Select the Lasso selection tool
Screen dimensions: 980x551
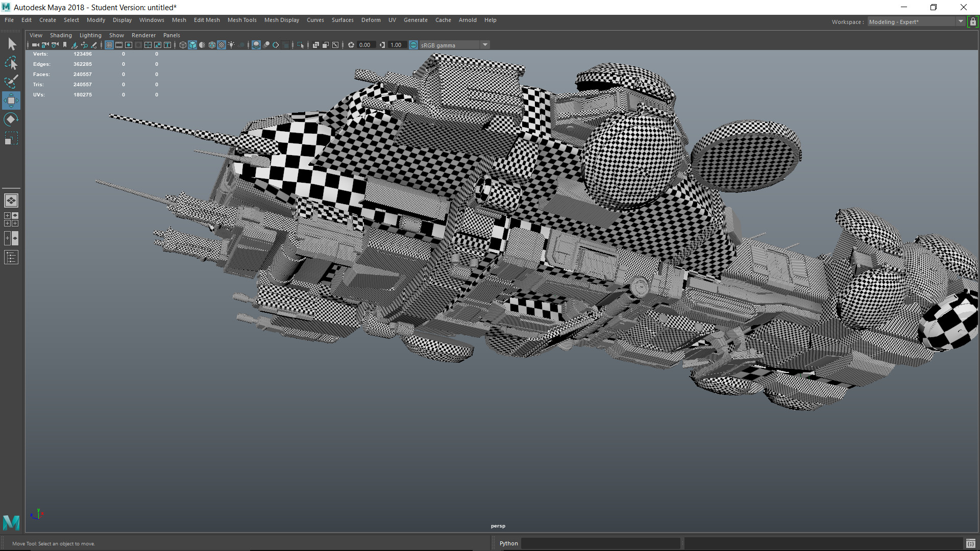tap(11, 62)
